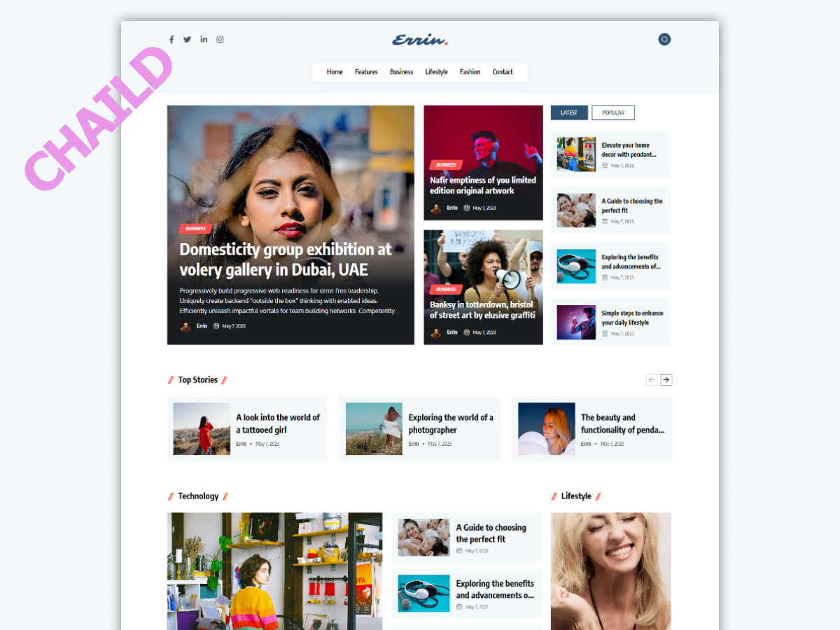Open the Features menu item
The image size is (840, 630).
[x=366, y=72]
